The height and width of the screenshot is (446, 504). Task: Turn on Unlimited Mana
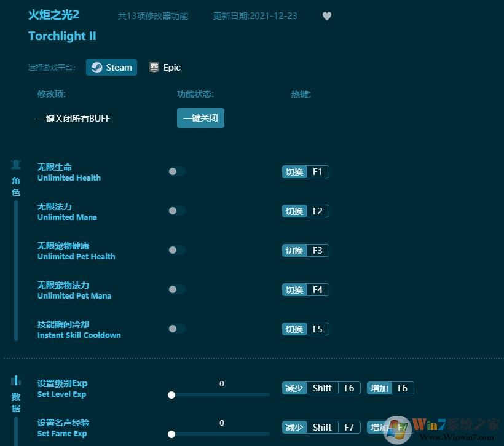[x=176, y=211]
